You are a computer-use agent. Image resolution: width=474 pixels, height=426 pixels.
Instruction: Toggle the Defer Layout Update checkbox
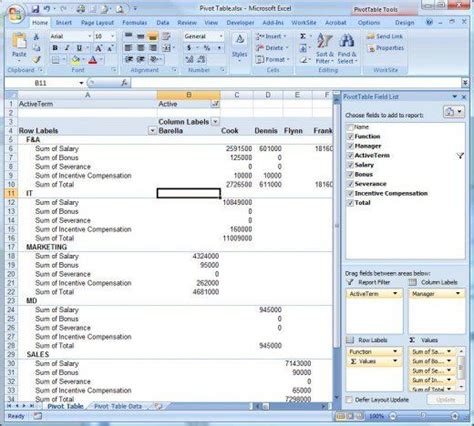click(x=349, y=399)
